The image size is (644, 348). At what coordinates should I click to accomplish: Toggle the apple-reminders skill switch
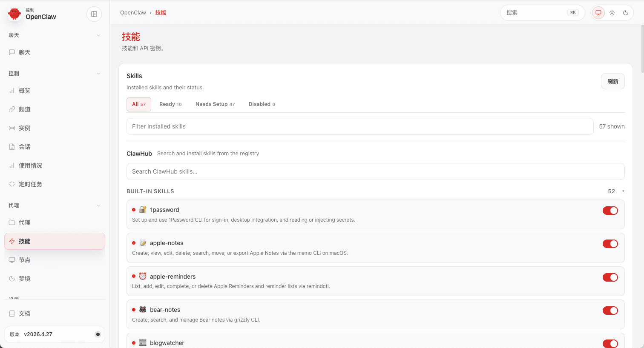point(610,277)
